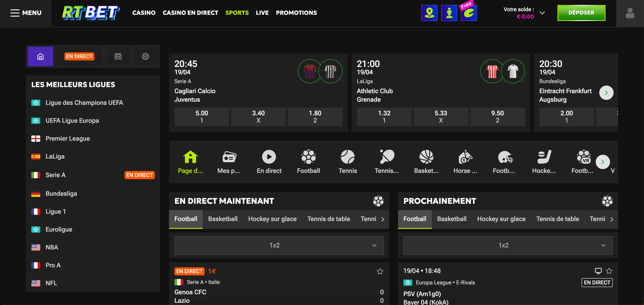Select Hockey sur glace tab in En Direct Maintenant
This screenshot has width=644, height=305.
pos(272,219)
